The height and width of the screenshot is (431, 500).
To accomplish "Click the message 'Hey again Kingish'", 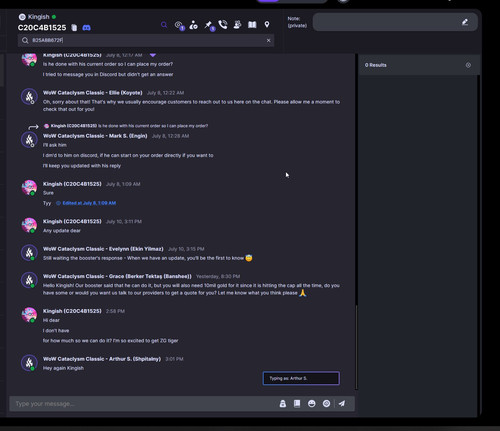I will click(x=63, y=368).
